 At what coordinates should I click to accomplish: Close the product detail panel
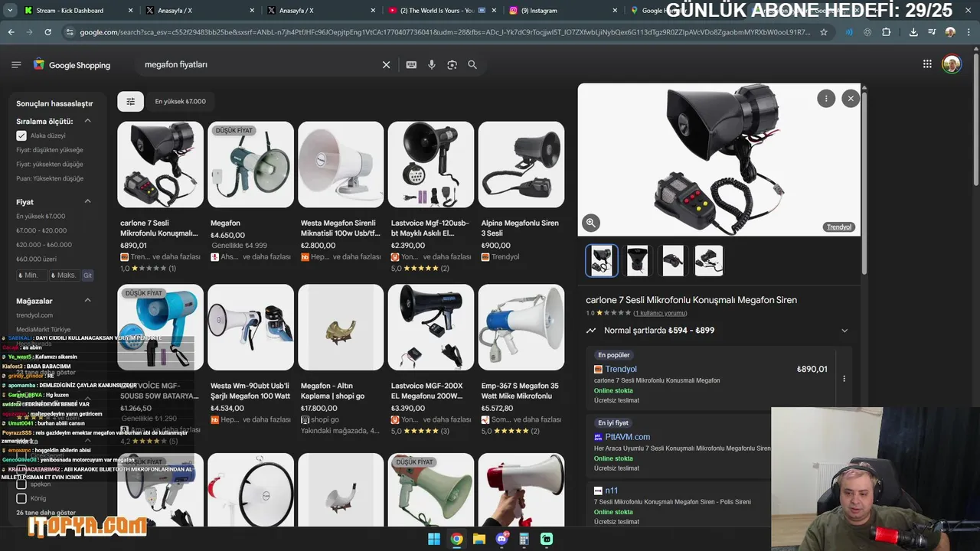pyautogui.click(x=851, y=98)
